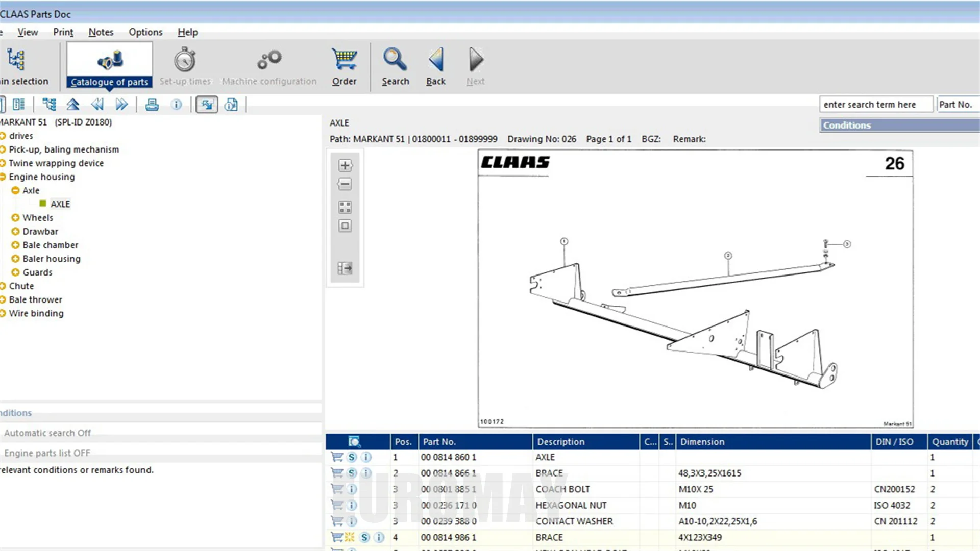Toggle the highlighted resize-view button in the small toolbar
980x551 pixels.
(207, 105)
